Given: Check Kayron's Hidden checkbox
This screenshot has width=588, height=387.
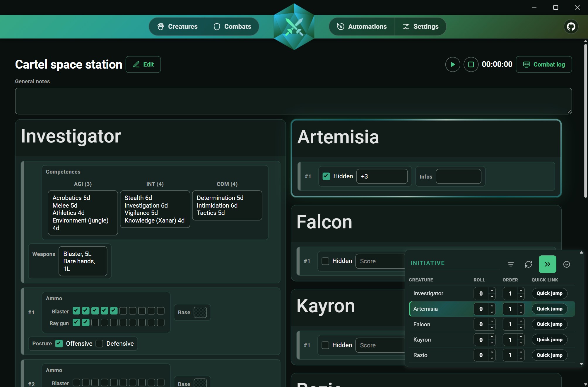Looking at the screenshot, I should [x=325, y=345].
